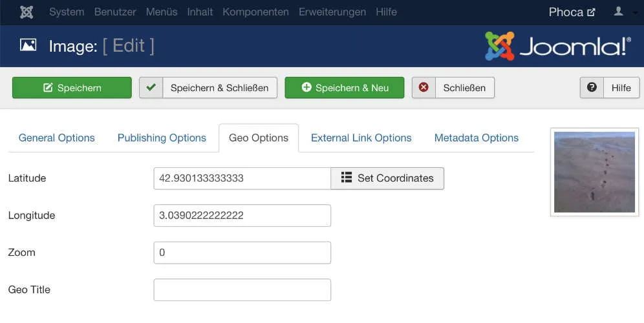Click the Longitude label
Viewport: 644px width, 323px height.
(x=32, y=216)
